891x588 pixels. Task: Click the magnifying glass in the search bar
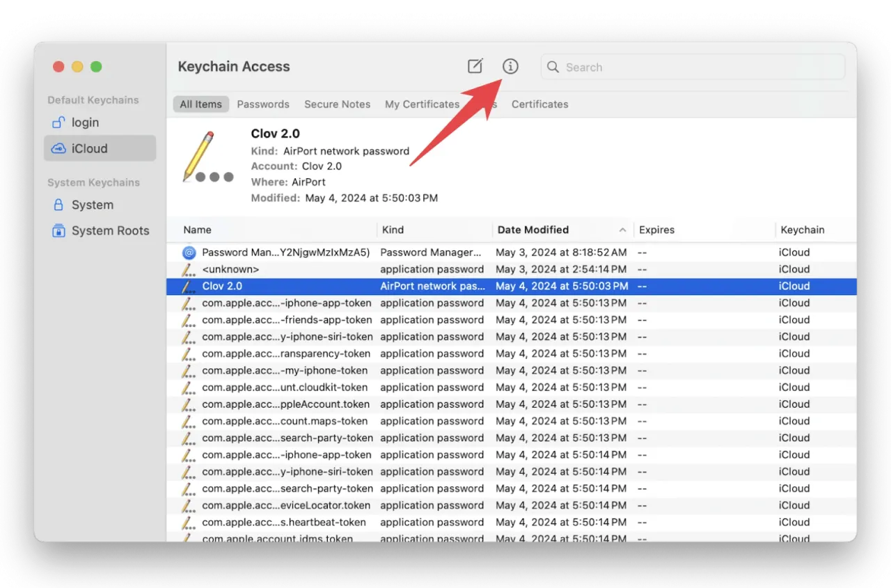552,67
